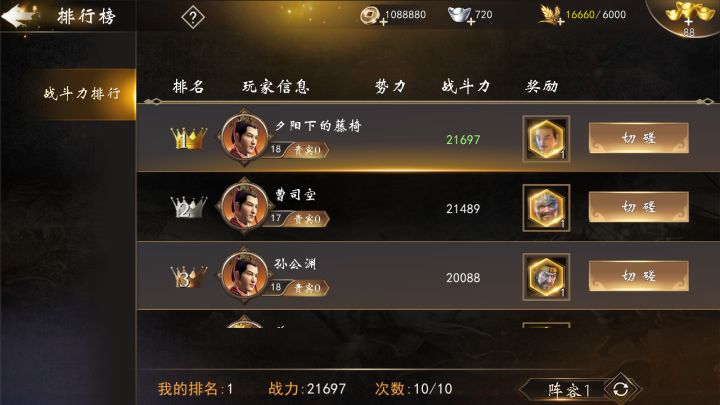View the rank 3 reward hero icon
720x405 pixels.
(546, 276)
